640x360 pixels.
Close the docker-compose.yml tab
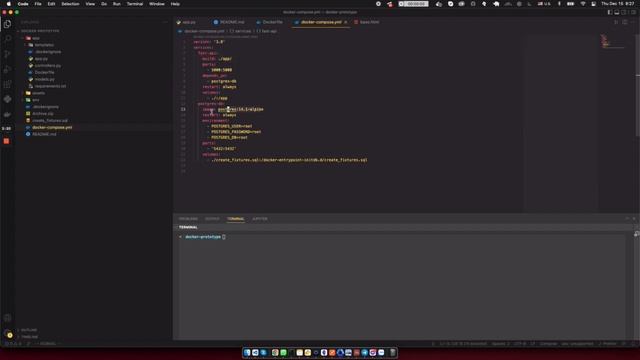tap(346, 22)
